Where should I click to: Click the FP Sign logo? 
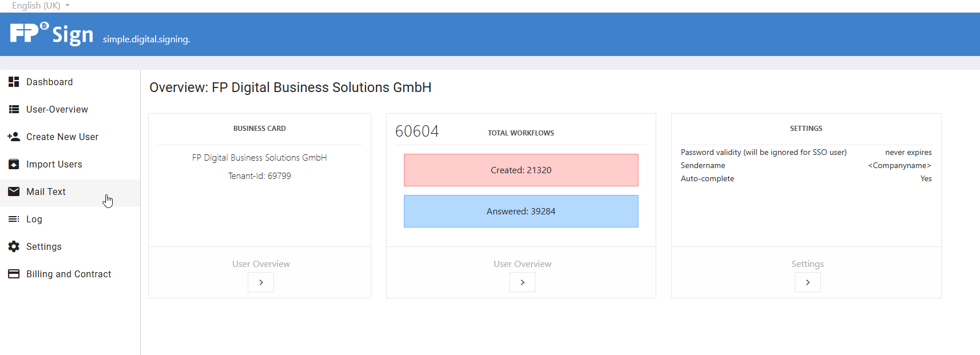click(51, 34)
